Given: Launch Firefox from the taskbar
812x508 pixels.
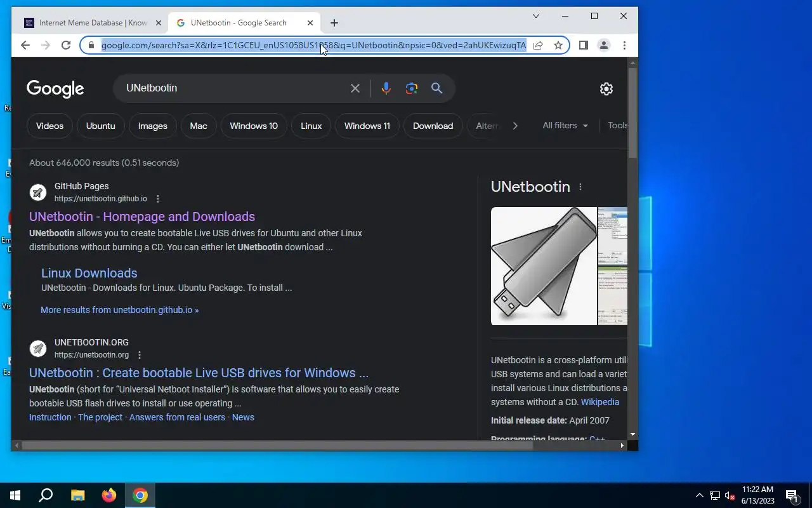Looking at the screenshot, I should (109, 495).
